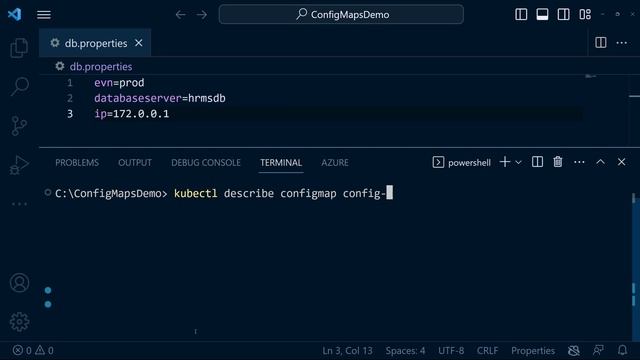The height and width of the screenshot is (360, 640).
Task: Click the kubectl describe configmap command line
Action: (x=280, y=193)
